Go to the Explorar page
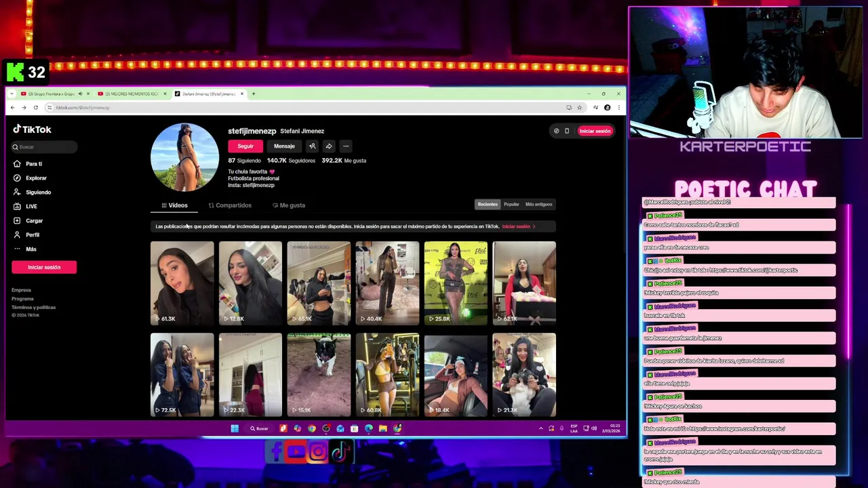The image size is (868, 488). coord(31,178)
